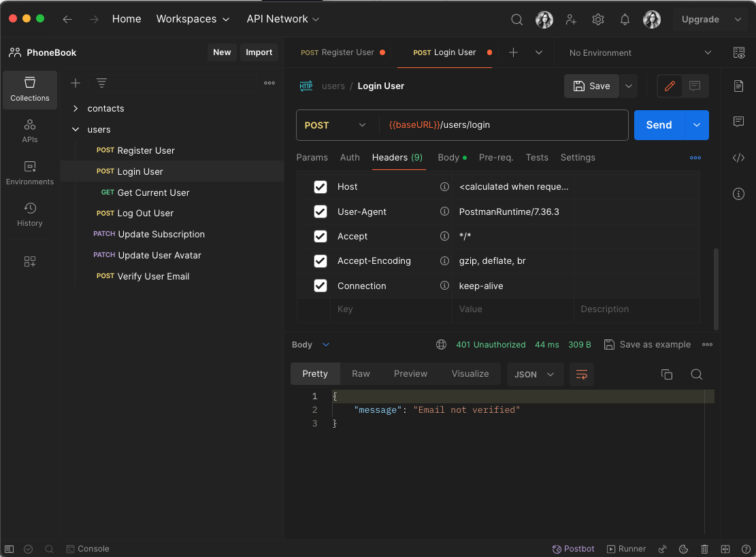Open the request info icon in right sidebar

click(x=738, y=194)
